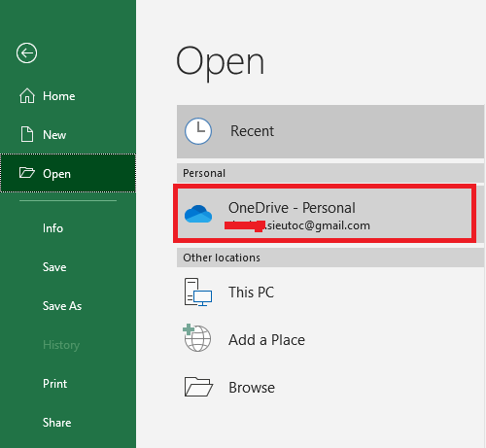Open the Info page
The height and width of the screenshot is (448, 486).
[68, 228]
